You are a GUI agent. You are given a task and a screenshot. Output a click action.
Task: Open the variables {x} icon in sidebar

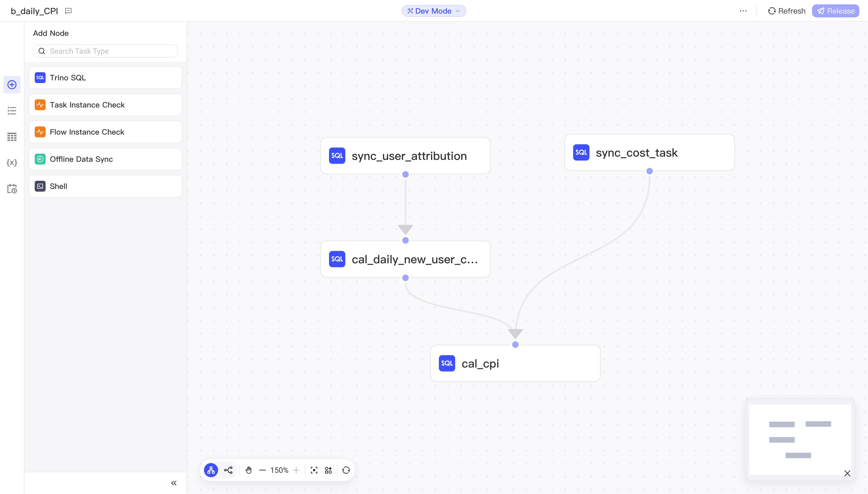click(x=12, y=163)
